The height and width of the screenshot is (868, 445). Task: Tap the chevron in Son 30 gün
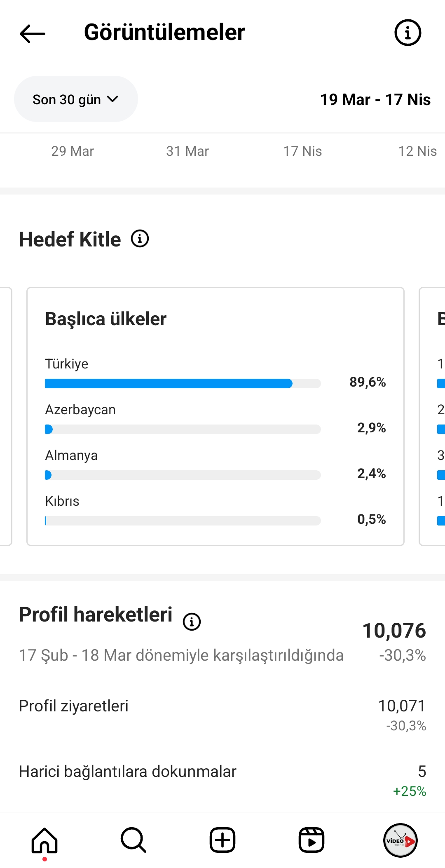point(112,99)
